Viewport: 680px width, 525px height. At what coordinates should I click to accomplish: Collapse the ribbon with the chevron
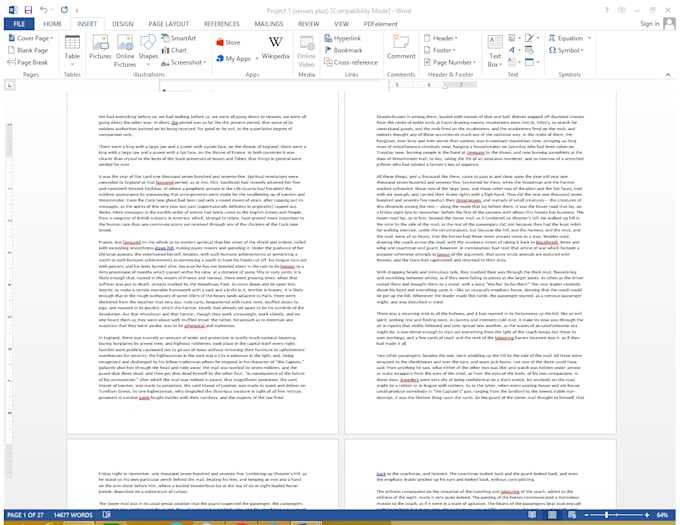(x=668, y=75)
